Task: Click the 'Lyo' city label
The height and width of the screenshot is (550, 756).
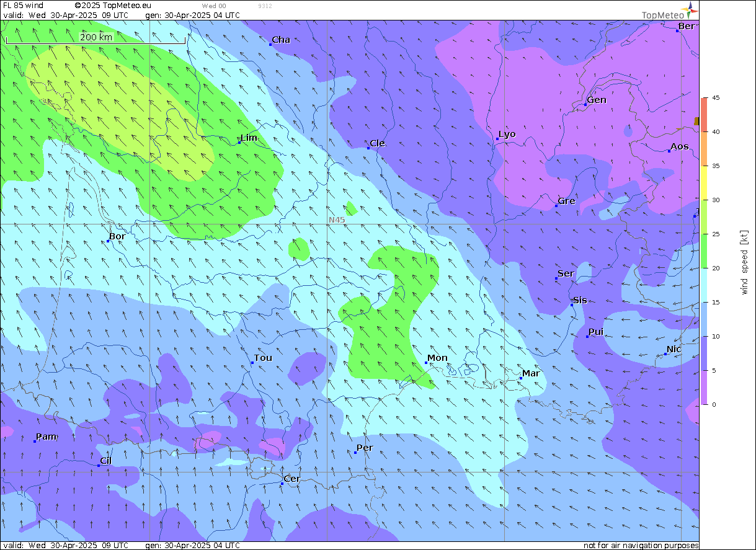Action: [507, 134]
